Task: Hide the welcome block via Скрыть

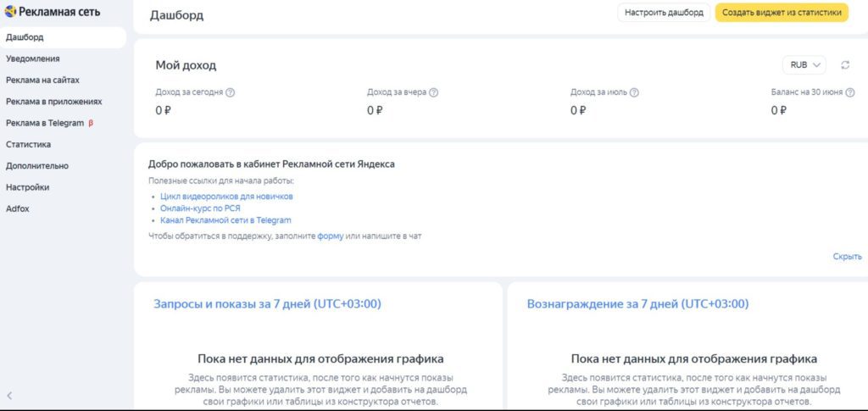Action: click(x=847, y=257)
